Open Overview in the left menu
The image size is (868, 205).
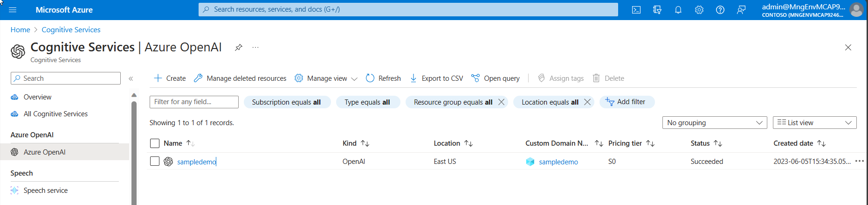pyautogui.click(x=37, y=97)
